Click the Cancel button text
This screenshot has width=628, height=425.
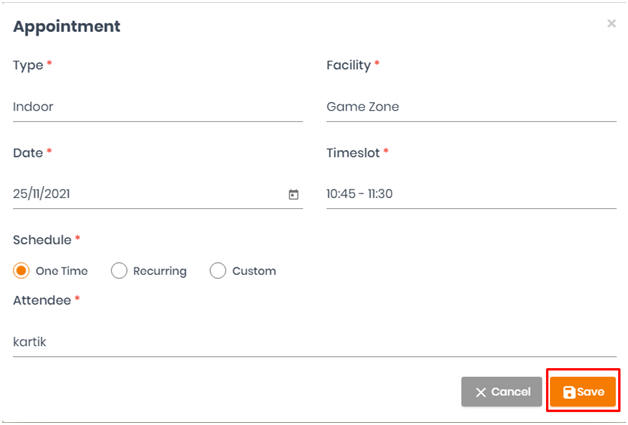(511, 392)
